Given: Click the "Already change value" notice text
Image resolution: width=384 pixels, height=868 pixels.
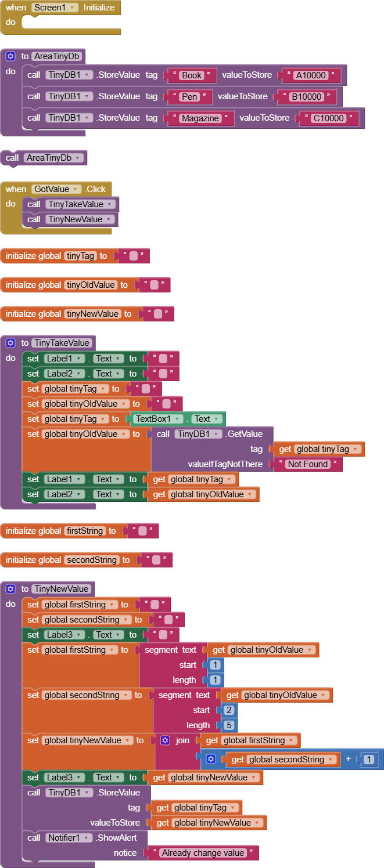Looking at the screenshot, I should point(203,853).
